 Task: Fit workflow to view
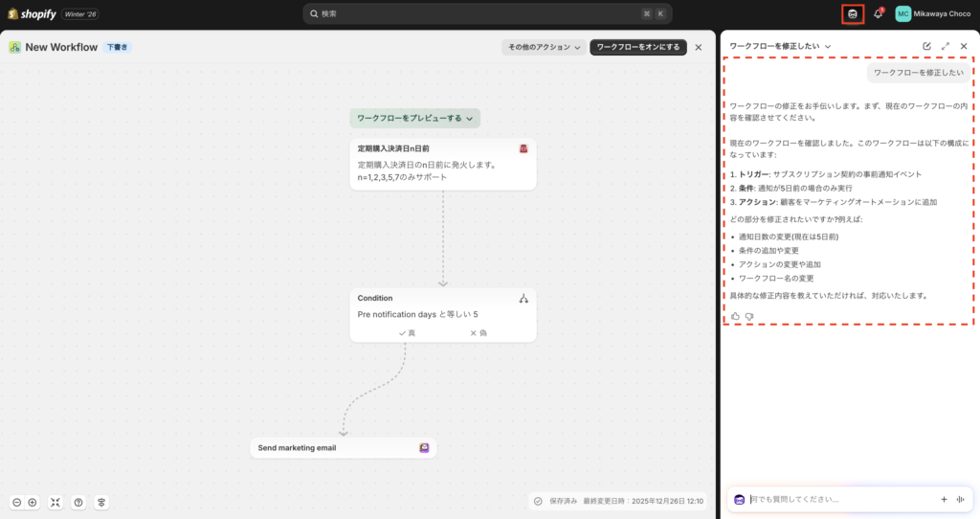pos(56,502)
